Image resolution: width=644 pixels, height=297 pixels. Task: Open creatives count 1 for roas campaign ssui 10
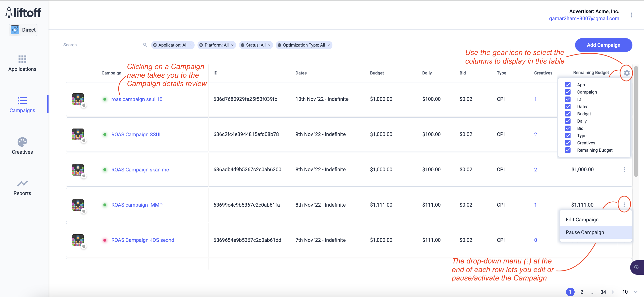point(535,99)
